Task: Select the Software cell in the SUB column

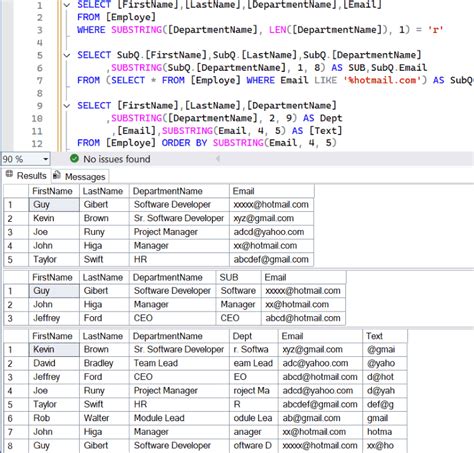Action: (x=239, y=291)
